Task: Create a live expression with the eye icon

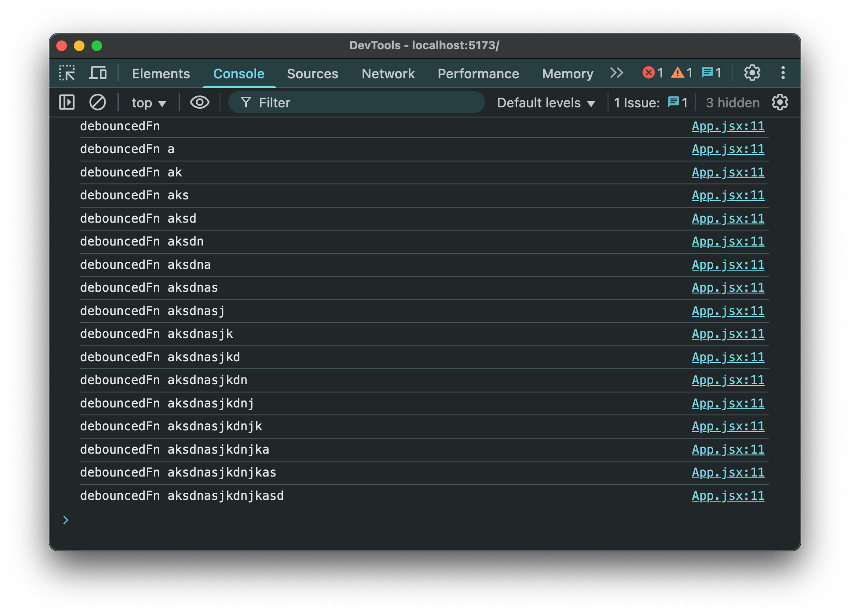Action: tap(199, 103)
